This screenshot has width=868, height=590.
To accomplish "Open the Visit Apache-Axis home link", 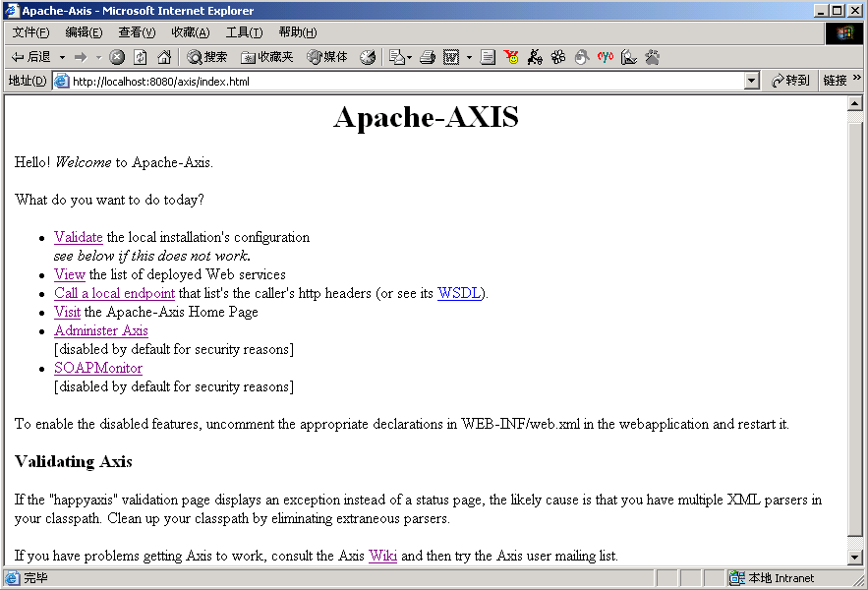I will (67, 312).
